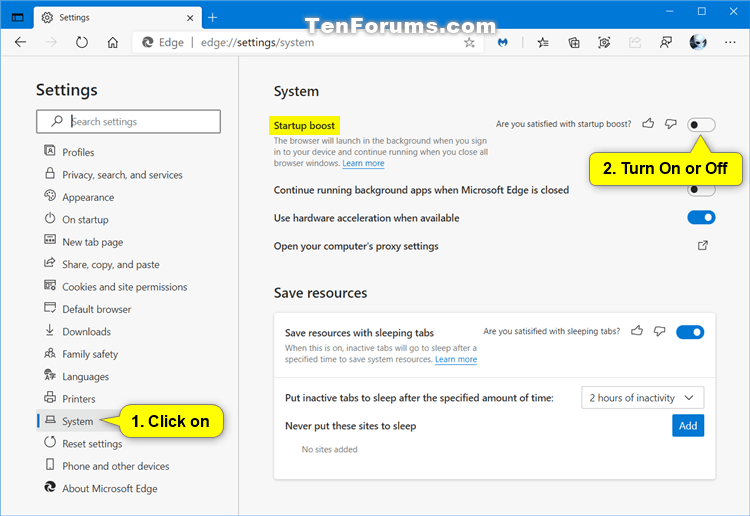Give thumbs down for startup boost

tap(671, 124)
